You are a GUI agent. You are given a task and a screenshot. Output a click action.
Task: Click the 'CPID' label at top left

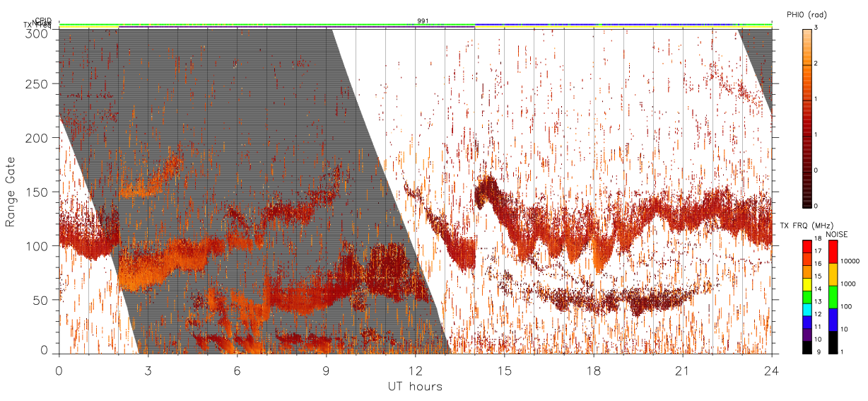[x=43, y=21]
